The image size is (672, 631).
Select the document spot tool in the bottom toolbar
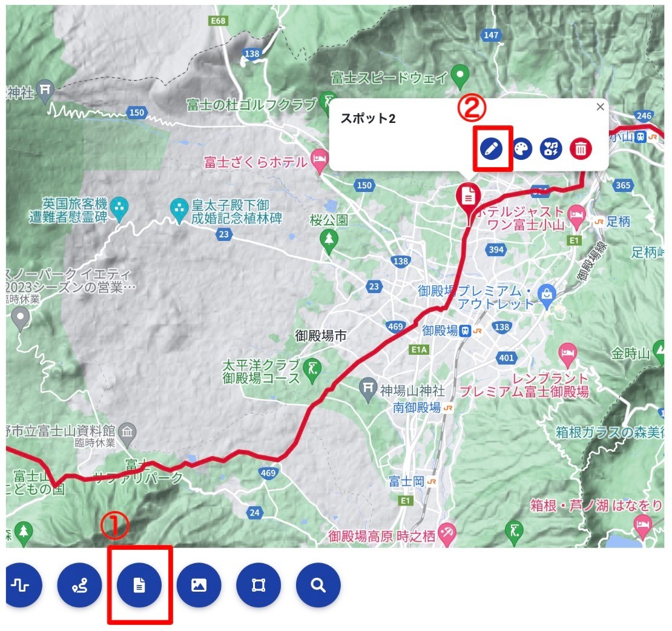[x=139, y=585]
